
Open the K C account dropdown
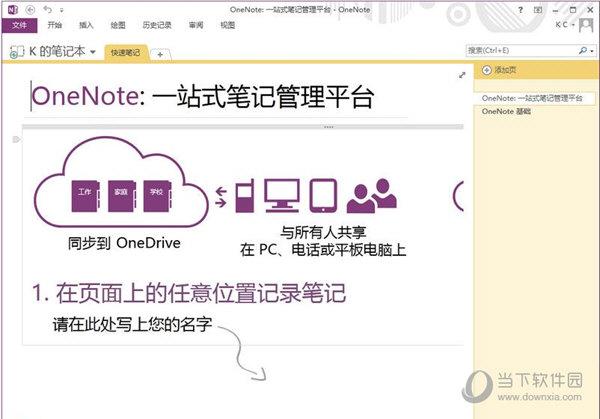click(565, 25)
